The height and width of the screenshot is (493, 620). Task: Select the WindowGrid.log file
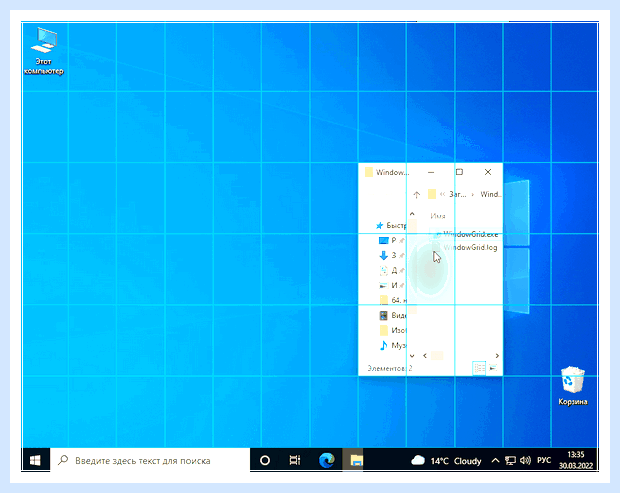coord(466,247)
